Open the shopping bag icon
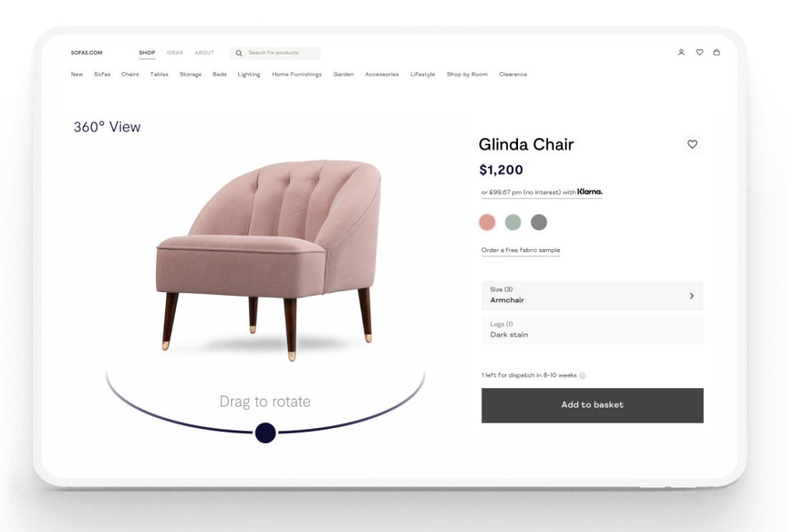The height and width of the screenshot is (532, 787). pyautogui.click(x=717, y=52)
